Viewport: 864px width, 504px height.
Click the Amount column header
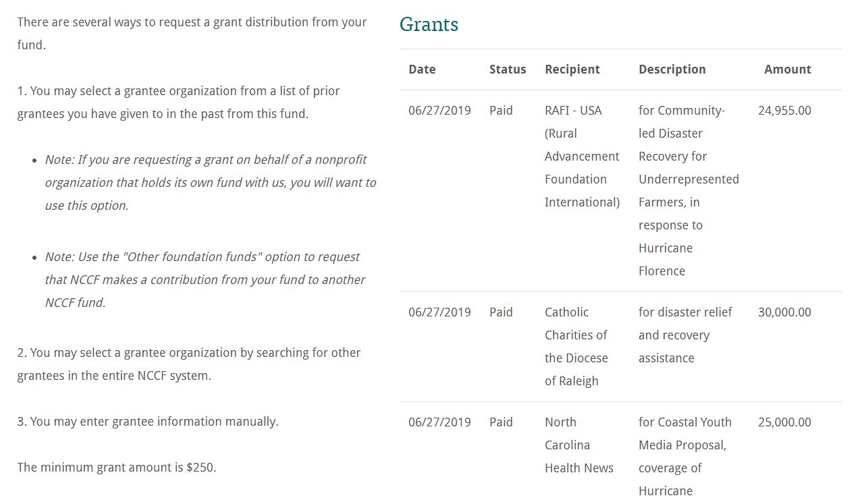pos(788,69)
